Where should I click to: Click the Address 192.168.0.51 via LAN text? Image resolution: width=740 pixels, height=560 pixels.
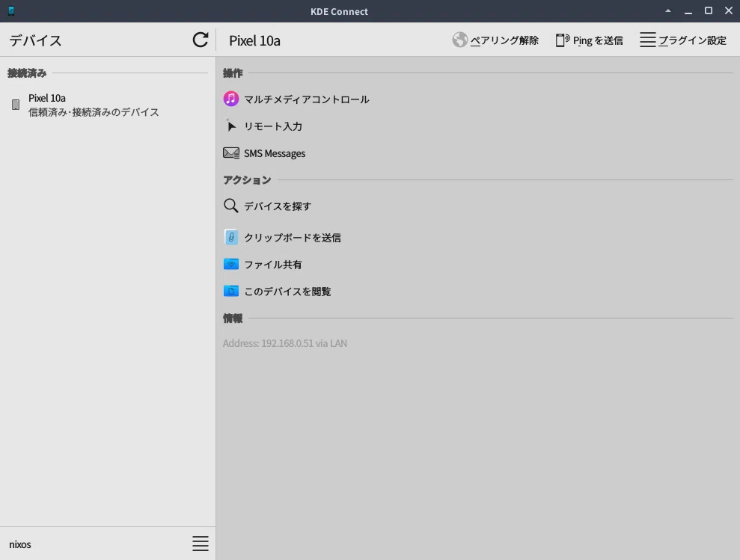[x=284, y=343]
